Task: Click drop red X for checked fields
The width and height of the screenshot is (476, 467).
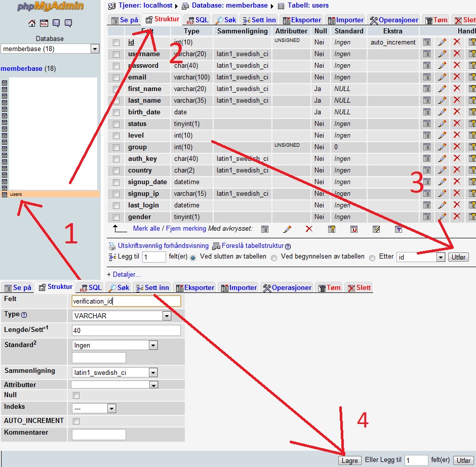Action: 309,229
